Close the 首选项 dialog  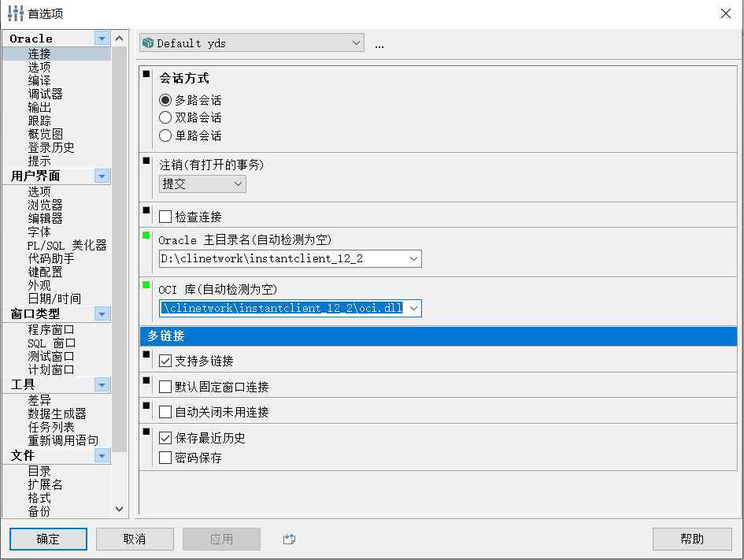(x=725, y=13)
